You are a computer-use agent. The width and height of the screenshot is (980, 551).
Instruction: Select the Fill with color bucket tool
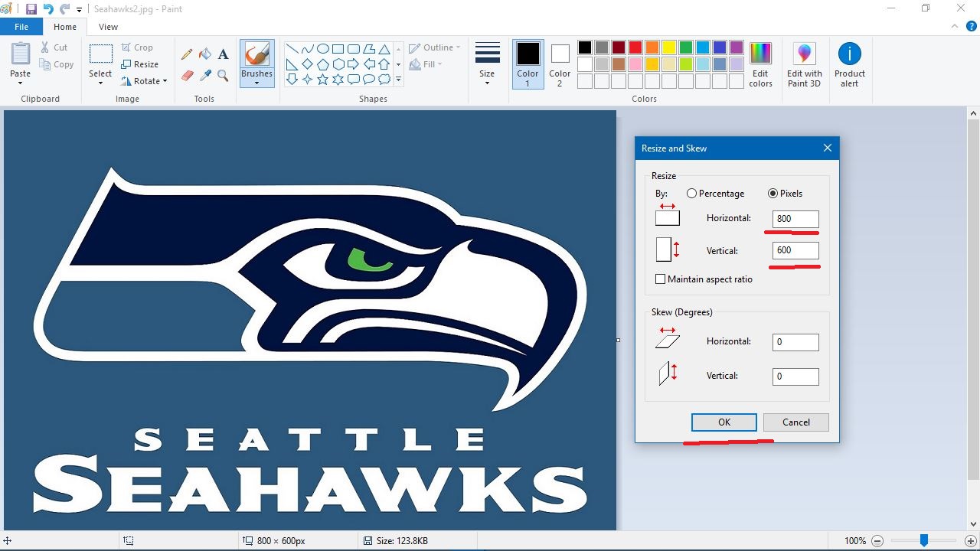(x=205, y=54)
